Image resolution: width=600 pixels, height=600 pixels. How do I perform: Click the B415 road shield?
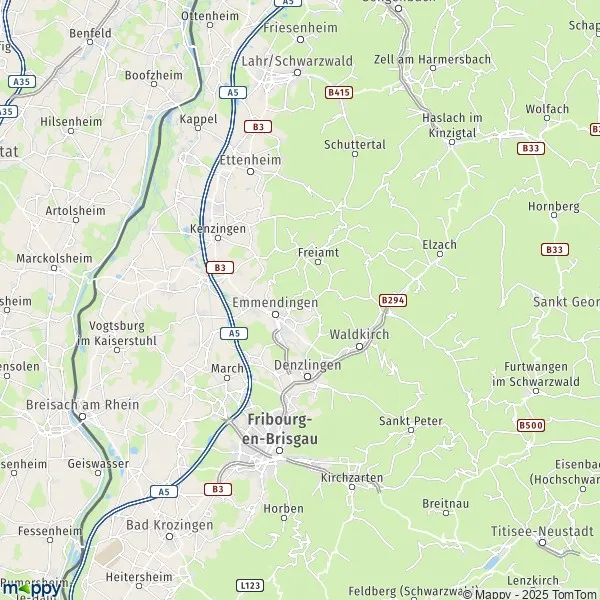pyautogui.click(x=339, y=92)
